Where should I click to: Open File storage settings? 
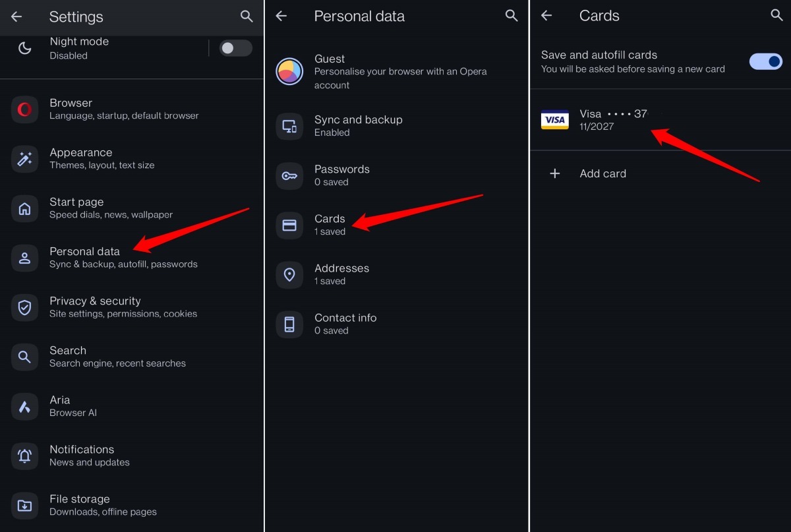click(x=132, y=506)
